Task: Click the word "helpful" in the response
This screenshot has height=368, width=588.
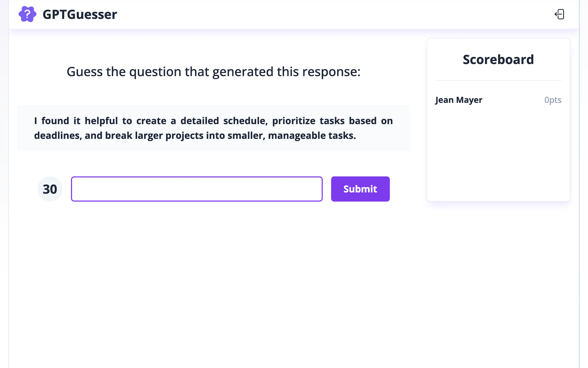Action: tap(101, 121)
